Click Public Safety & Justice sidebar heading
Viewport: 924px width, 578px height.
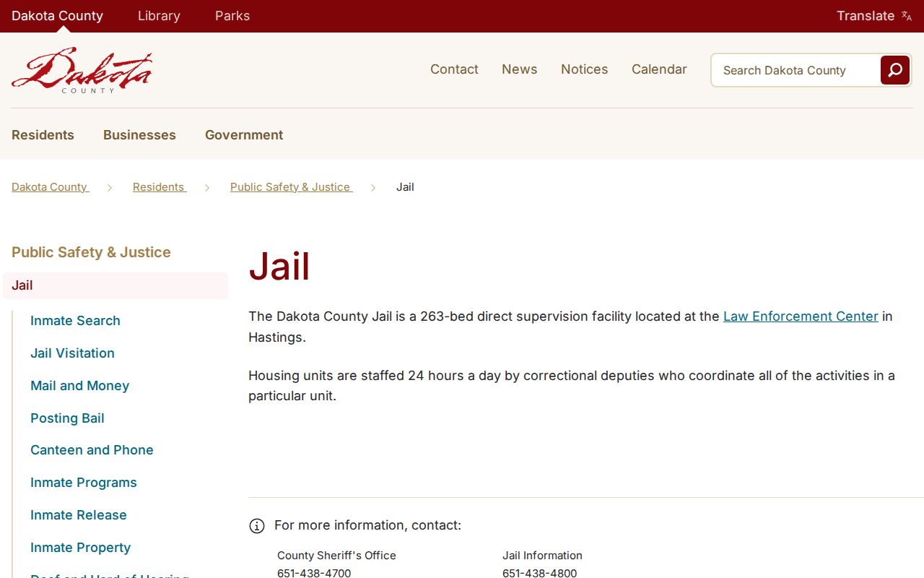coord(91,252)
